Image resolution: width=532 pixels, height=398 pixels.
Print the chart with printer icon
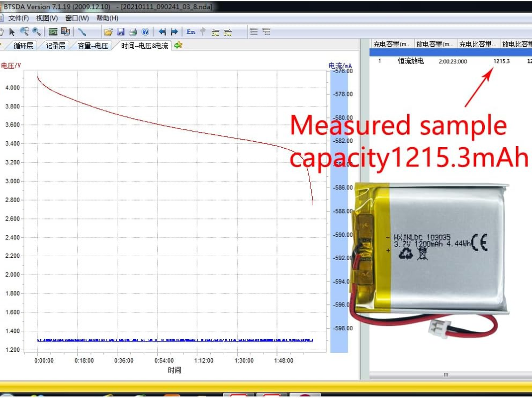(133, 32)
